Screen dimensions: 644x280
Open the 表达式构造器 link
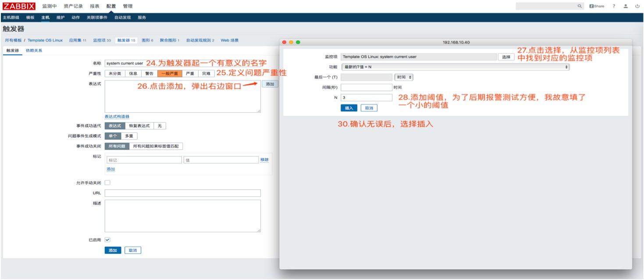click(117, 117)
